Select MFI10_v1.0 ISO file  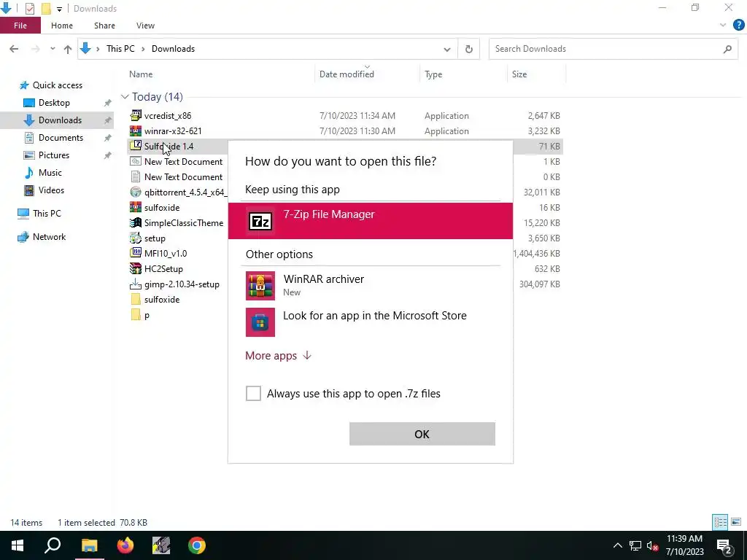(x=166, y=253)
